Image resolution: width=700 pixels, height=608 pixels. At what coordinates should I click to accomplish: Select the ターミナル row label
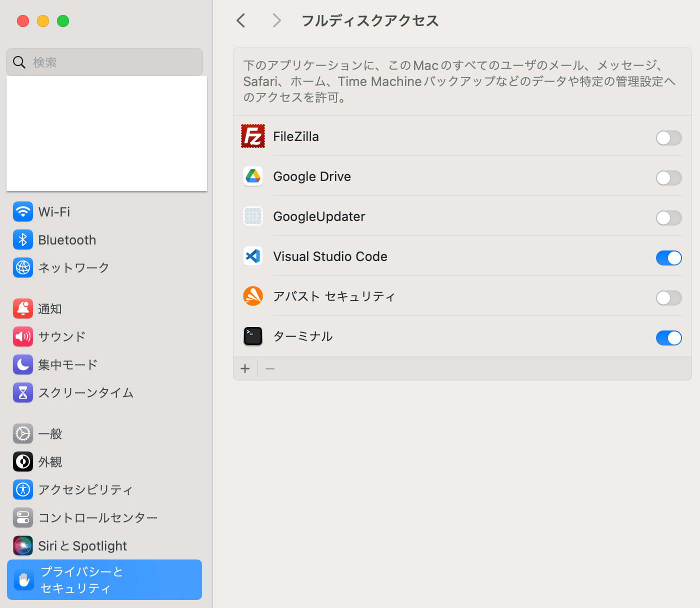click(303, 336)
